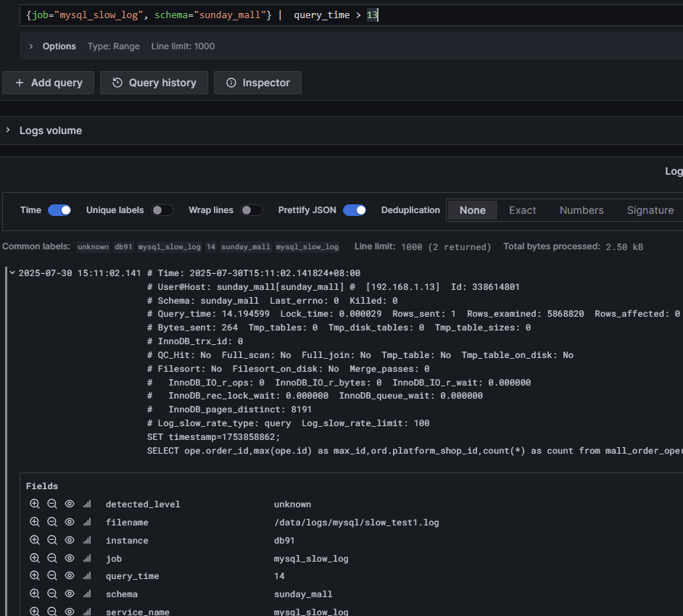Filter out value on instance row
683x616 pixels.
(x=51, y=540)
